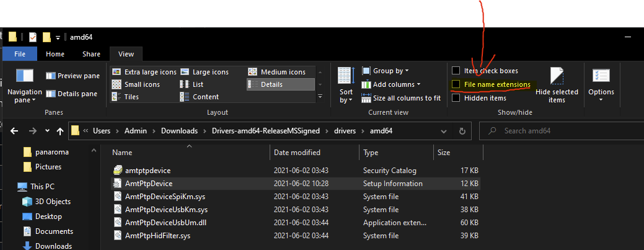Toggle the Details pane
Viewport: 644px width, 250px height.
(x=72, y=94)
